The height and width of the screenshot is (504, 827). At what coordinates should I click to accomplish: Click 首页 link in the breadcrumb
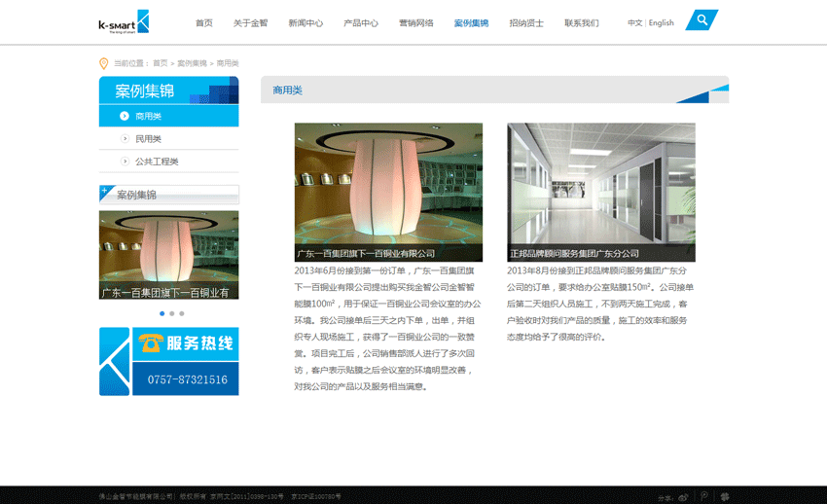tap(160, 63)
